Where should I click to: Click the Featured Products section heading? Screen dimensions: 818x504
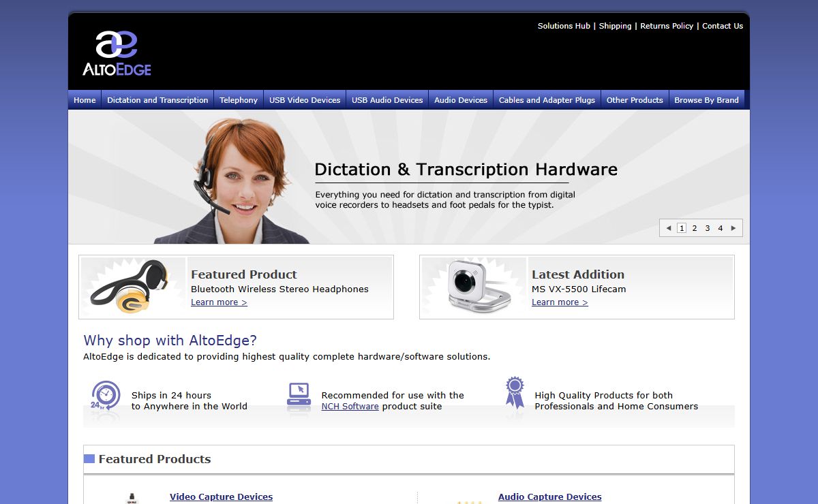pos(155,459)
